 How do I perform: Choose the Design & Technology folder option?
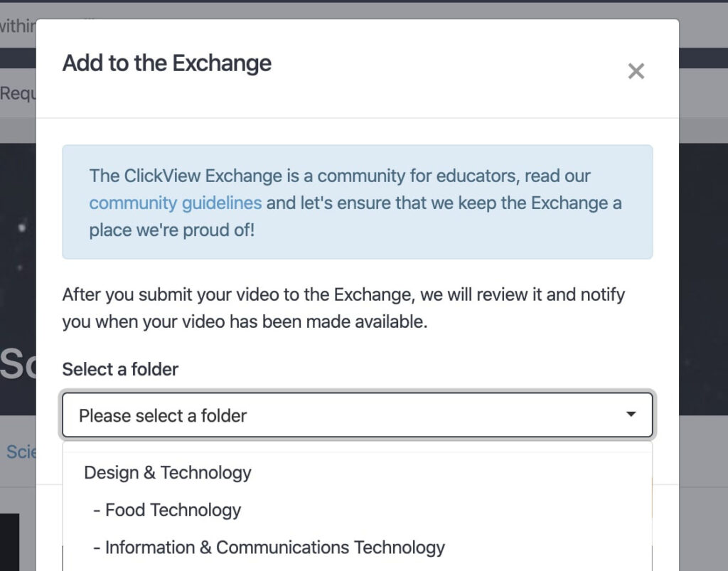168,473
